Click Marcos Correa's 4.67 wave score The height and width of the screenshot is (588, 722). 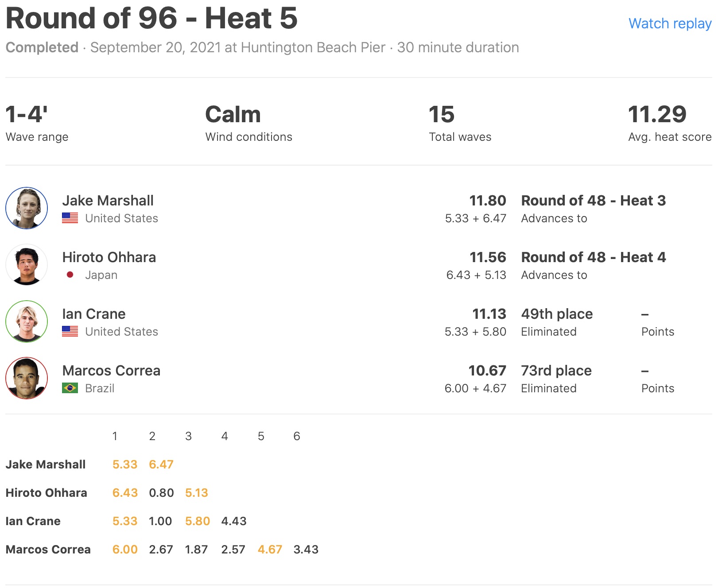point(270,549)
